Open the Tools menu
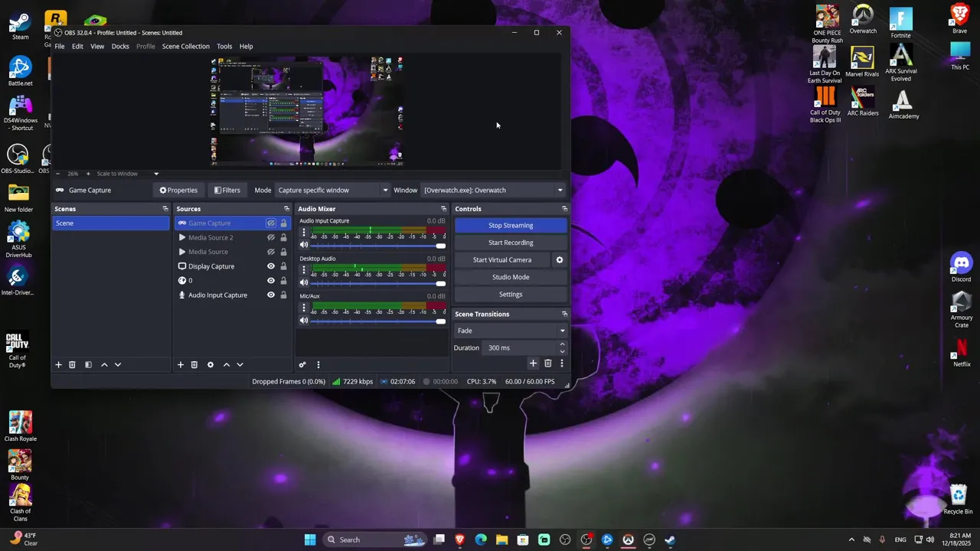The image size is (980, 551). 224,47
